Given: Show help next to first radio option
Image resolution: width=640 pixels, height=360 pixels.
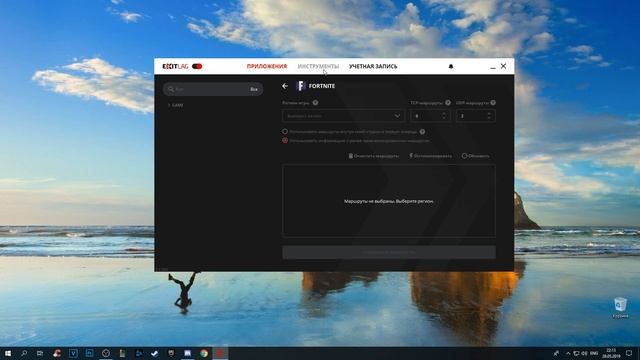Looking at the screenshot, I should point(422,131).
